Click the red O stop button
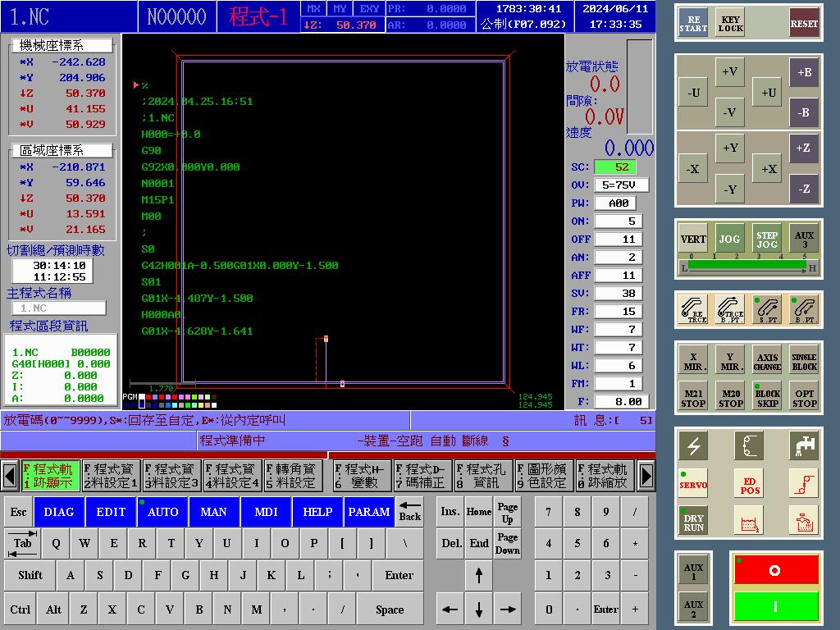840x630 pixels. [x=776, y=570]
